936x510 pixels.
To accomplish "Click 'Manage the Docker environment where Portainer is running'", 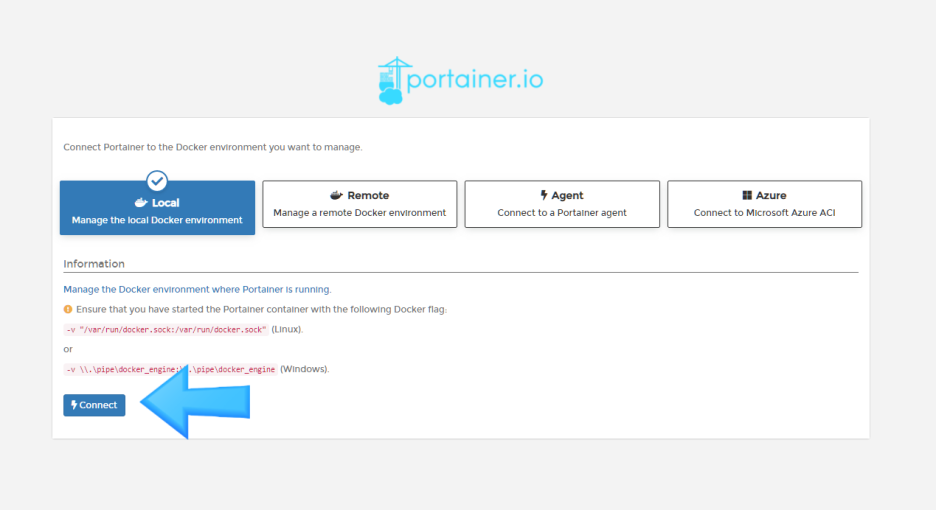I will (197, 289).
